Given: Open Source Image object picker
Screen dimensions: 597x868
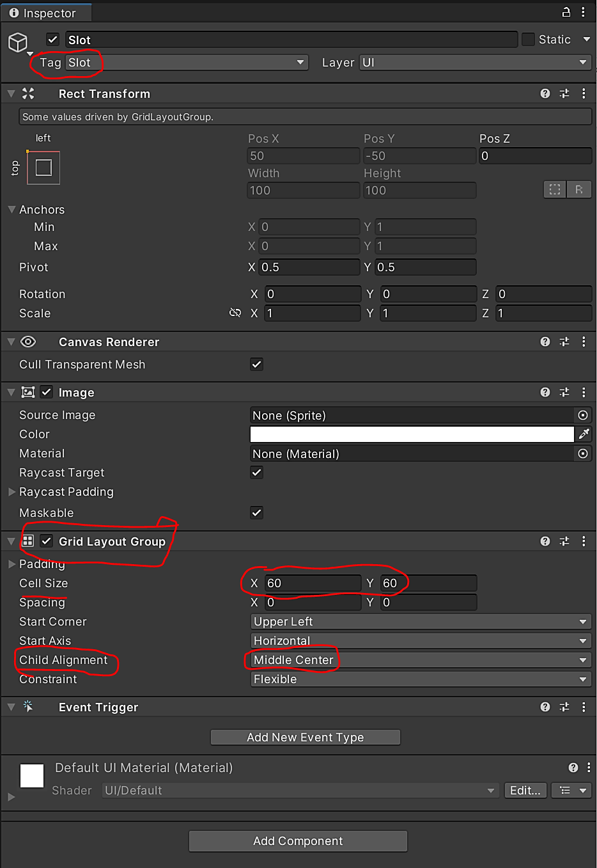Looking at the screenshot, I should (582, 415).
